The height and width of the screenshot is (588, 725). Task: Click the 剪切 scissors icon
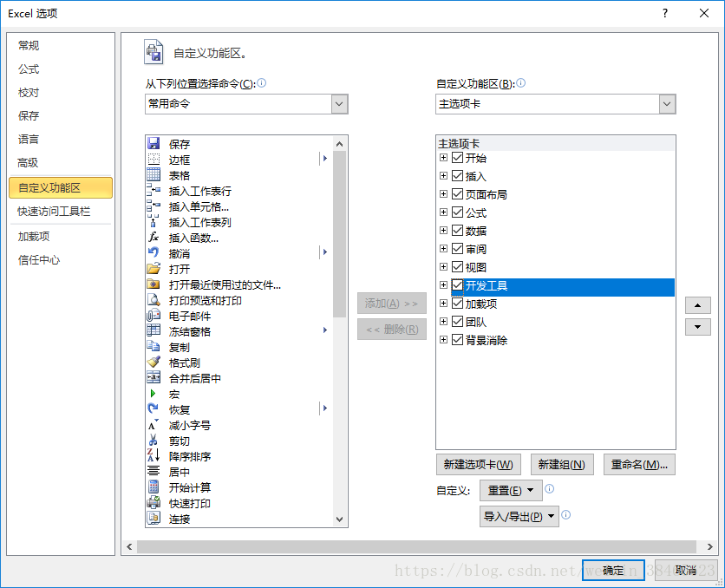[x=153, y=441]
